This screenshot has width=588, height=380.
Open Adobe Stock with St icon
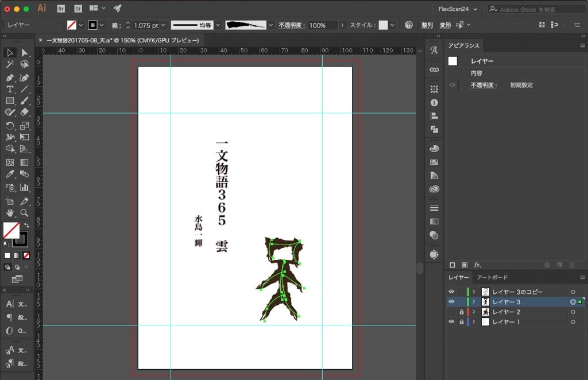click(x=78, y=9)
